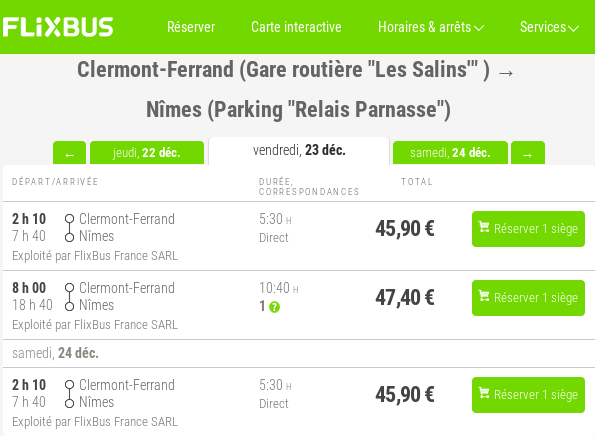Select the samedi 24 déc. tab

click(x=450, y=153)
